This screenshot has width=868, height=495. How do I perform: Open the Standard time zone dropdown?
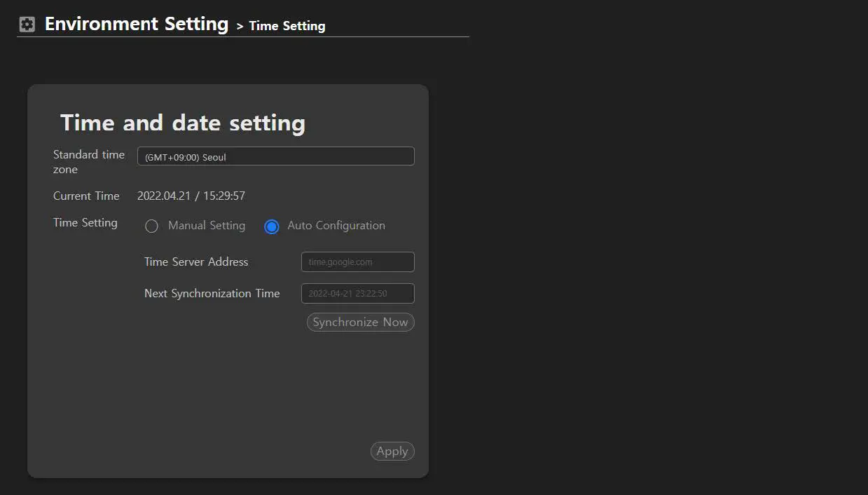point(275,156)
